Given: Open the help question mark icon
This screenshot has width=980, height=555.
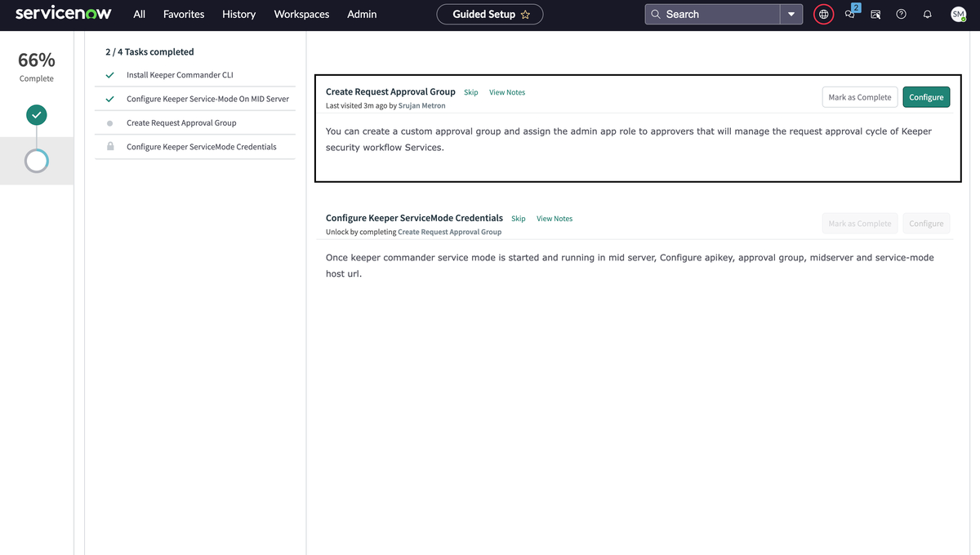Looking at the screenshot, I should 901,14.
